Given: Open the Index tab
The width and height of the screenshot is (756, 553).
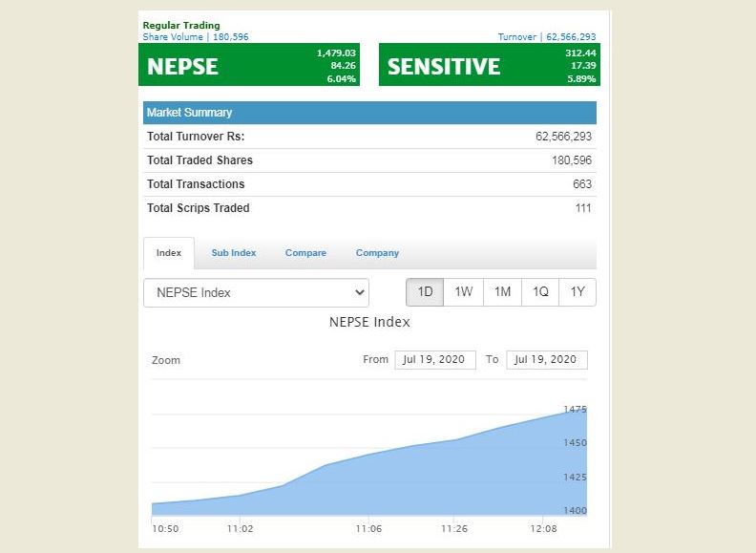Looking at the screenshot, I should [x=169, y=253].
